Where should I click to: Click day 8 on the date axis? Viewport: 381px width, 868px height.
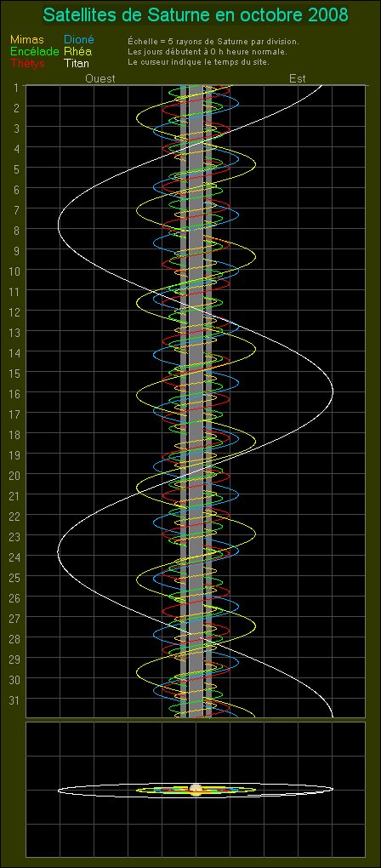point(17,231)
